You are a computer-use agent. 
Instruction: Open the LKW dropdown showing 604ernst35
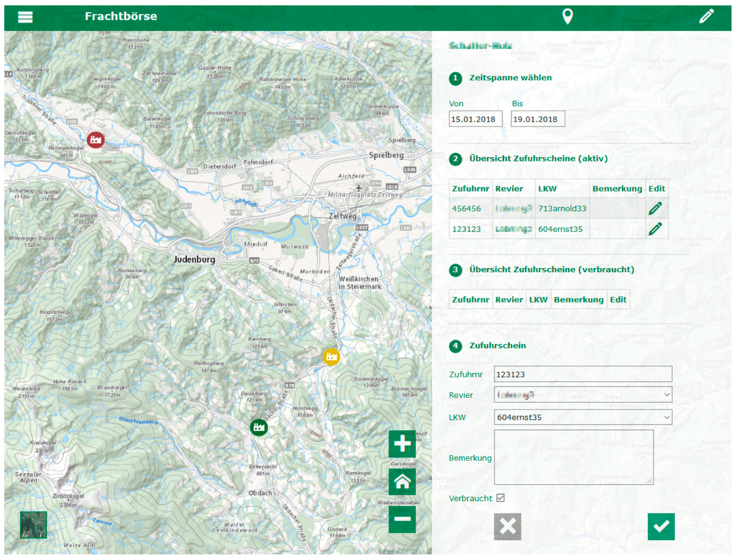[x=582, y=417]
